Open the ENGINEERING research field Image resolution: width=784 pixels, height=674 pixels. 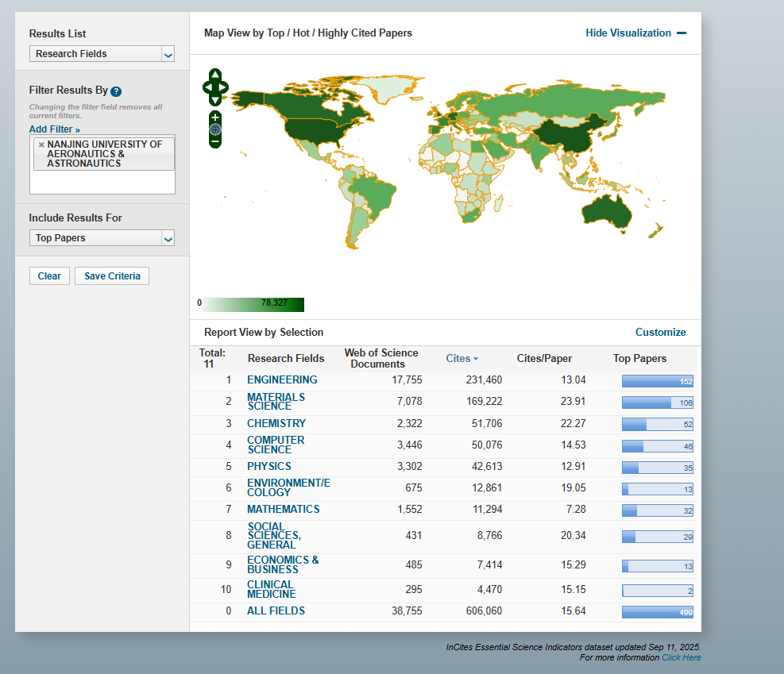[282, 379]
